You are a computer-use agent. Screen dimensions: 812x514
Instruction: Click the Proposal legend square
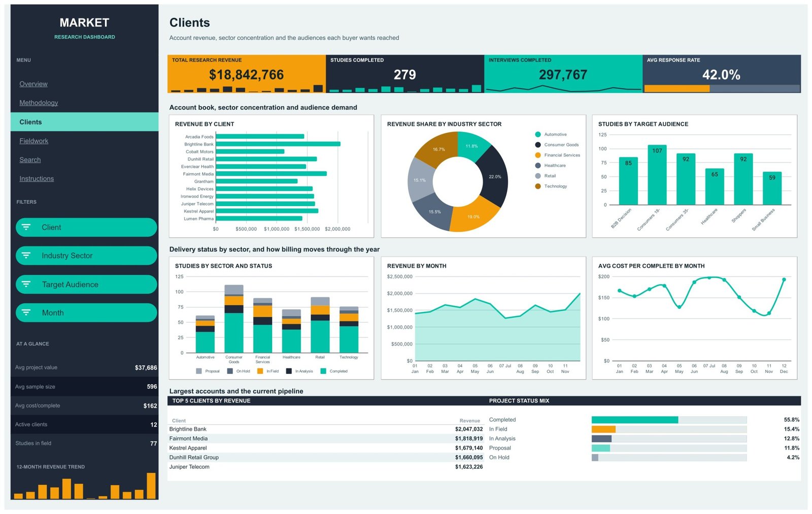pos(199,371)
